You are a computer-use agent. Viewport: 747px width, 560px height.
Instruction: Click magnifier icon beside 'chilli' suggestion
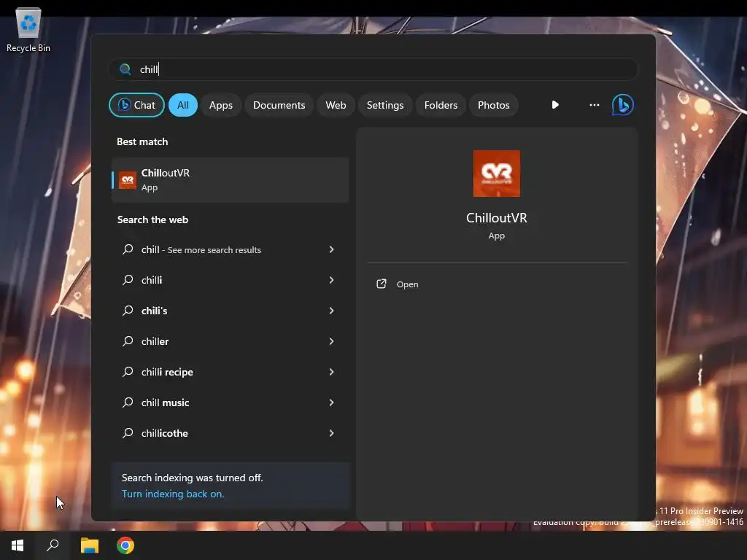[x=128, y=280]
